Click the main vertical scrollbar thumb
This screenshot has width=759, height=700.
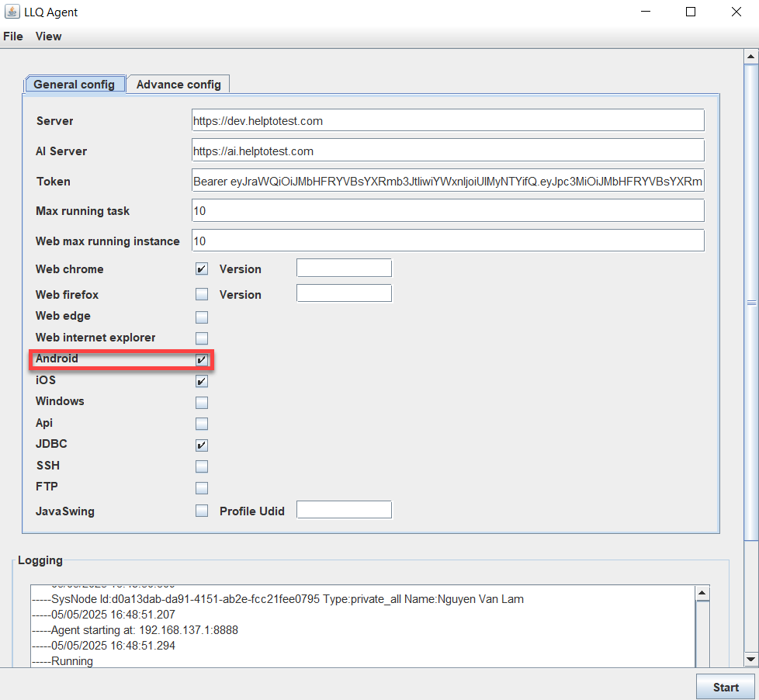[750, 303]
